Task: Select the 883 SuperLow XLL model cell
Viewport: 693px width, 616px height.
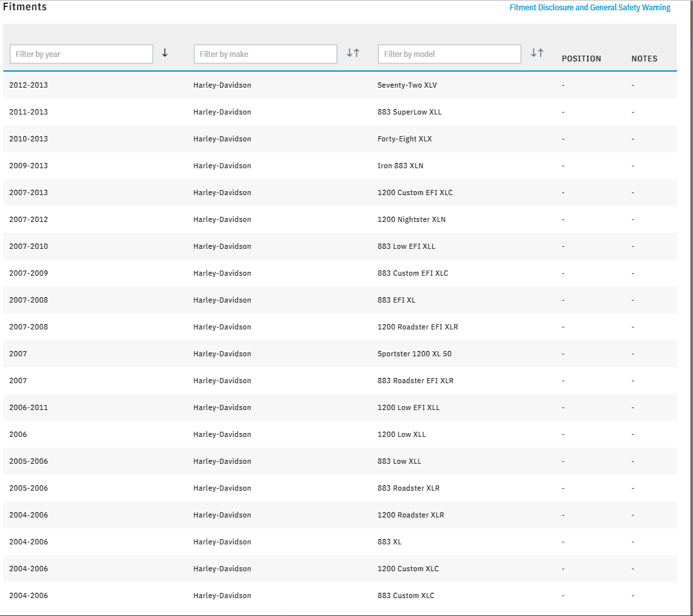Action: tap(409, 112)
